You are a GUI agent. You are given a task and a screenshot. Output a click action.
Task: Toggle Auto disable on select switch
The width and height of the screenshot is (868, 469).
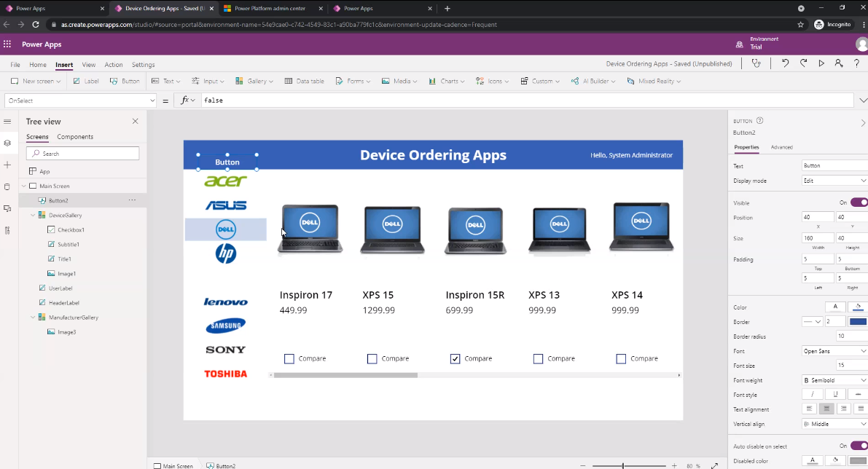point(859,446)
